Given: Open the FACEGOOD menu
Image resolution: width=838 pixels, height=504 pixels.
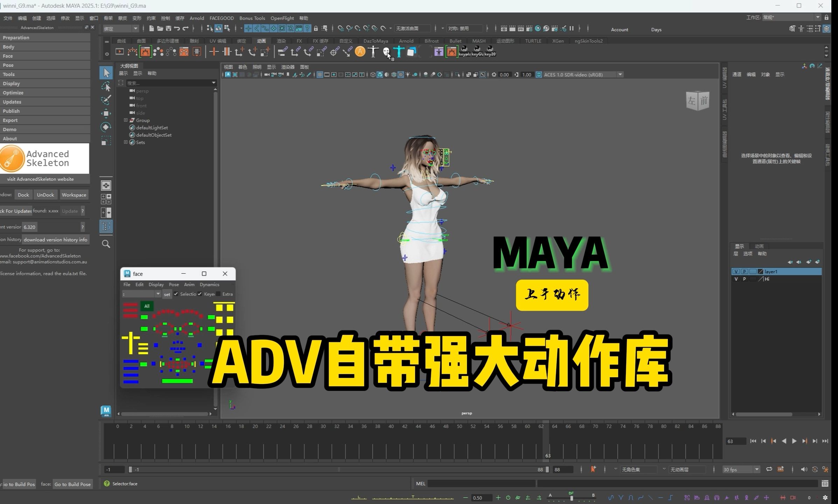Looking at the screenshot, I should click(222, 18).
